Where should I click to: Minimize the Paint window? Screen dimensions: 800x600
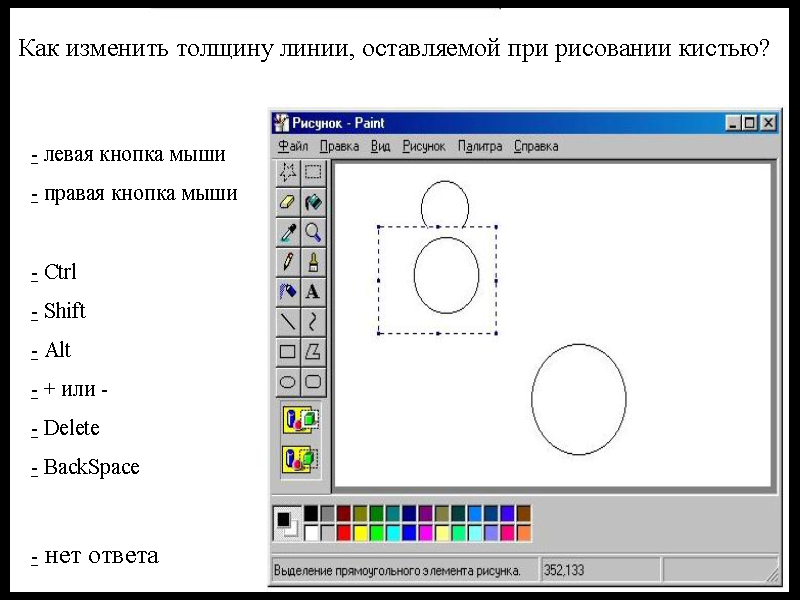(x=733, y=123)
